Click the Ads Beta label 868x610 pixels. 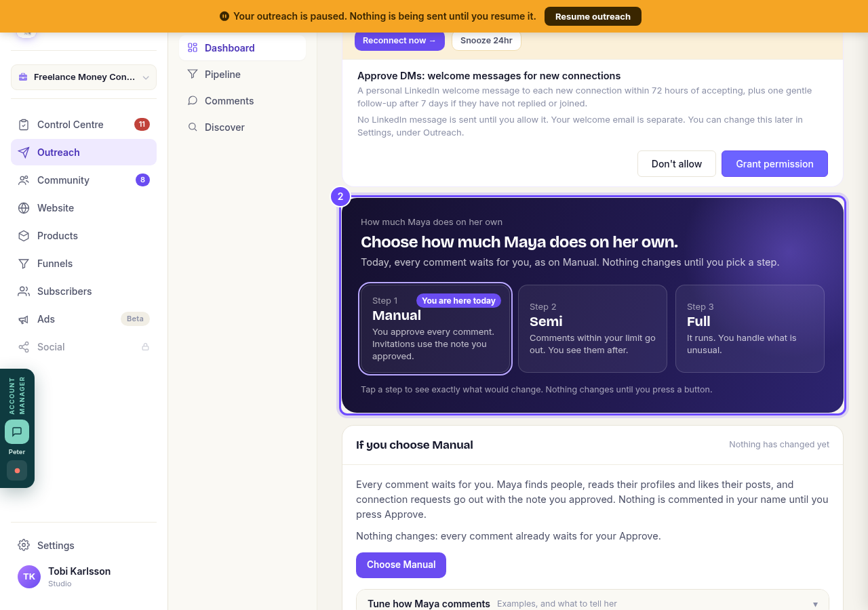coord(135,319)
